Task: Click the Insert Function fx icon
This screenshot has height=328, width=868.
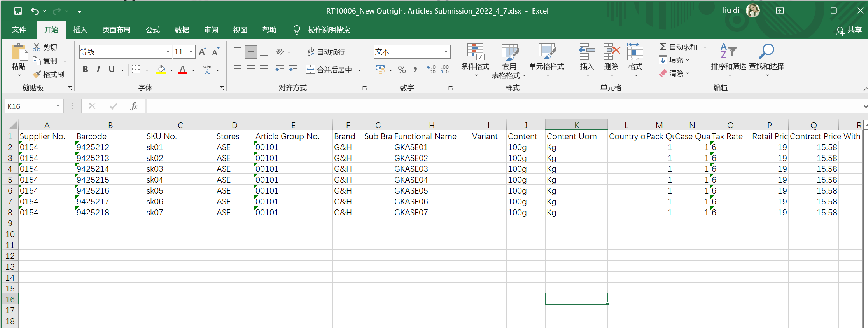Action: click(134, 106)
